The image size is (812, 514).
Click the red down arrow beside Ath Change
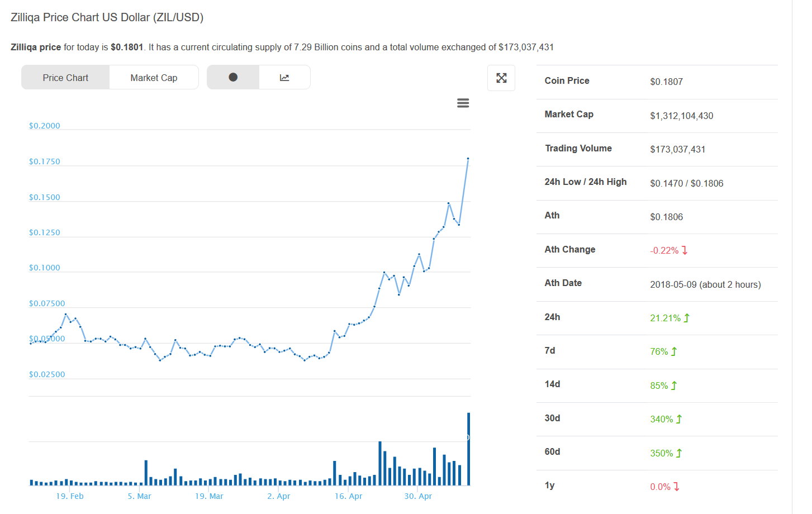click(685, 250)
